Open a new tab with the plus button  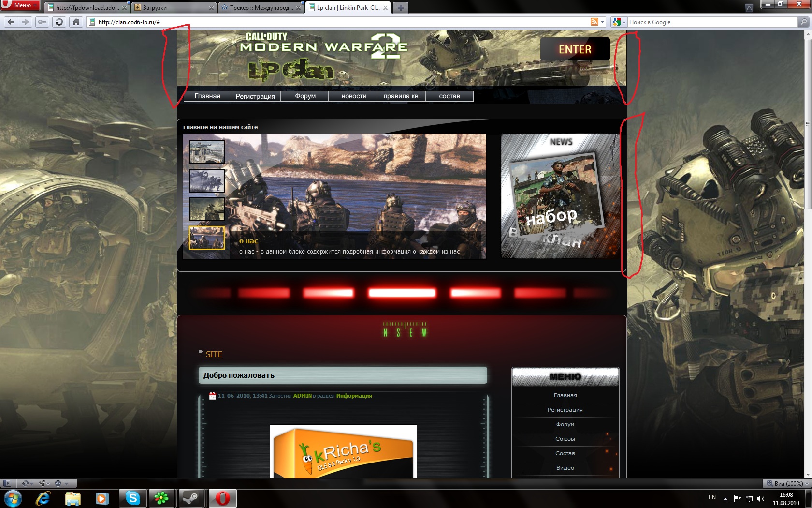[401, 7]
